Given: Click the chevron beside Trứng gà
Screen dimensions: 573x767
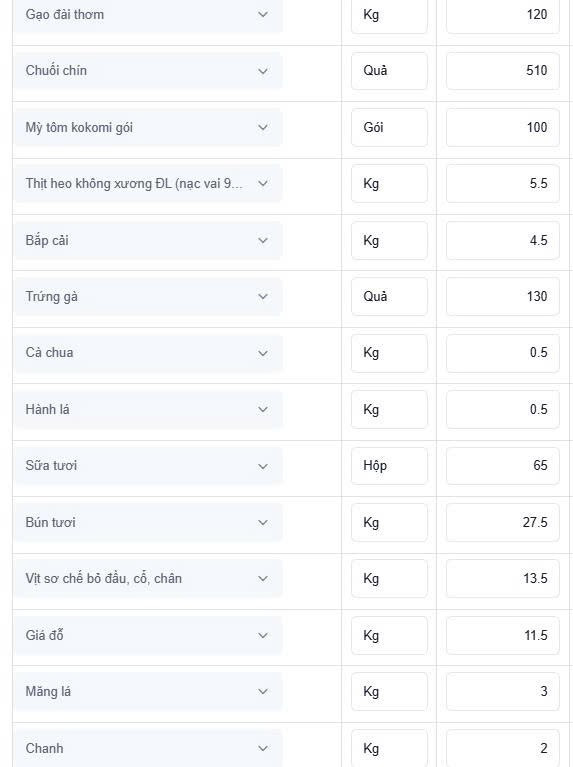Looking at the screenshot, I should [x=263, y=296].
